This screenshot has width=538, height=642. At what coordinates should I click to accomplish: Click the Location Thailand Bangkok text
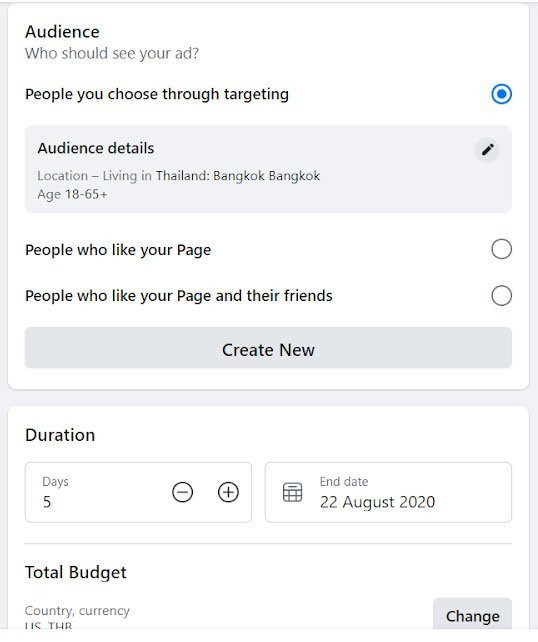pos(179,176)
